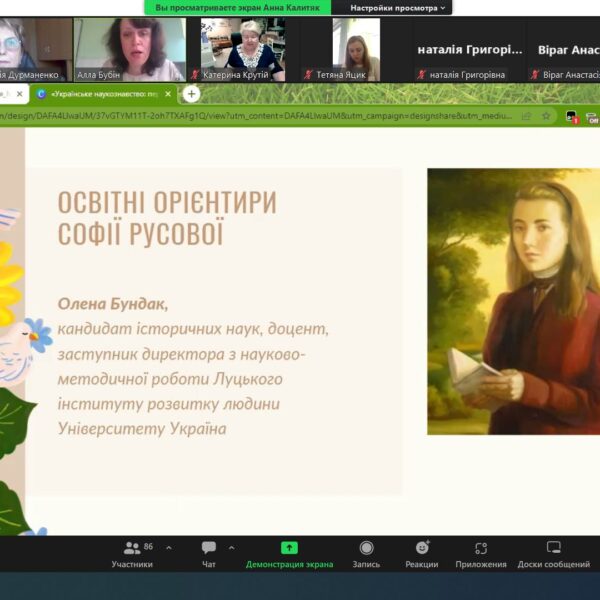600x600 pixels.
Task: Select Катерина Крутій's video thumbnail
Action: pyautogui.click(x=242, y=48)
